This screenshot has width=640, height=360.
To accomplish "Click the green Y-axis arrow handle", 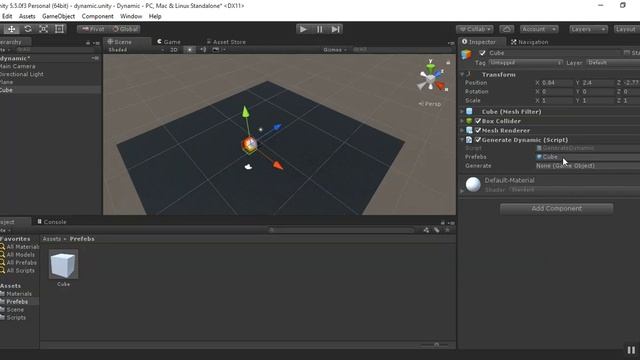I will 245,112.
